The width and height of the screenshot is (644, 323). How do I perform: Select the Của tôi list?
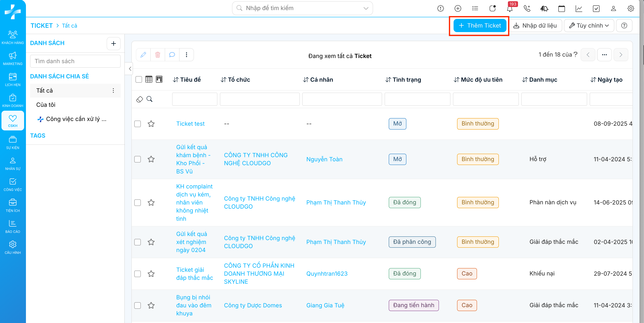[46, 105]
